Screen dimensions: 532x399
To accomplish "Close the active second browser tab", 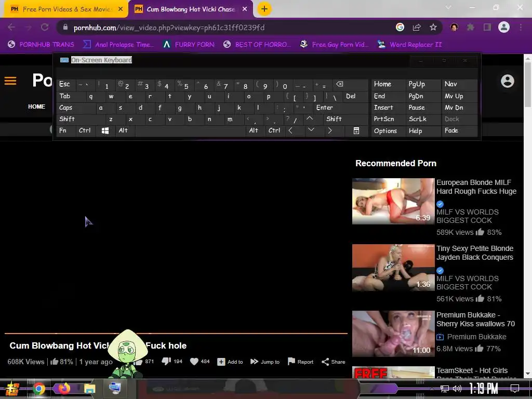I will click(x=245, y=9).
